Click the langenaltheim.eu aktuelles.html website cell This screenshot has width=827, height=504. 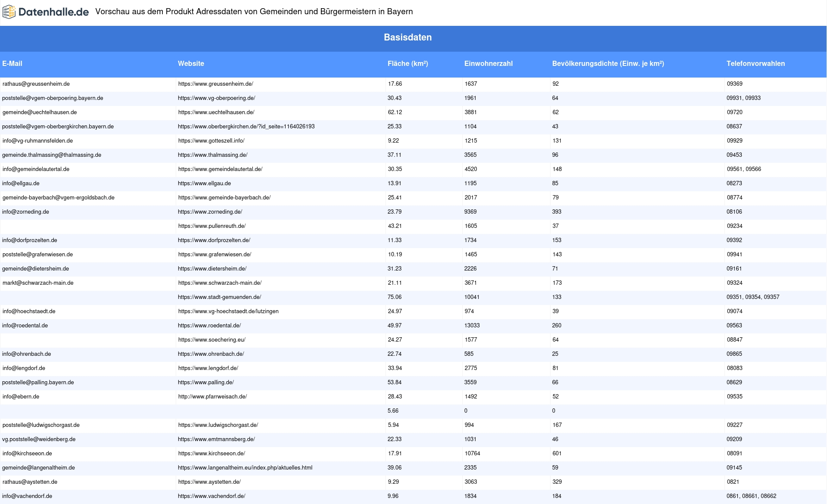tap(245, 468)
